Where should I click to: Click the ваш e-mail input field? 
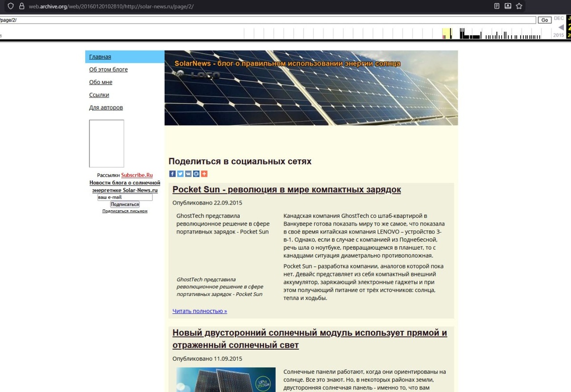pyautogui.click(x=125, y=197)
